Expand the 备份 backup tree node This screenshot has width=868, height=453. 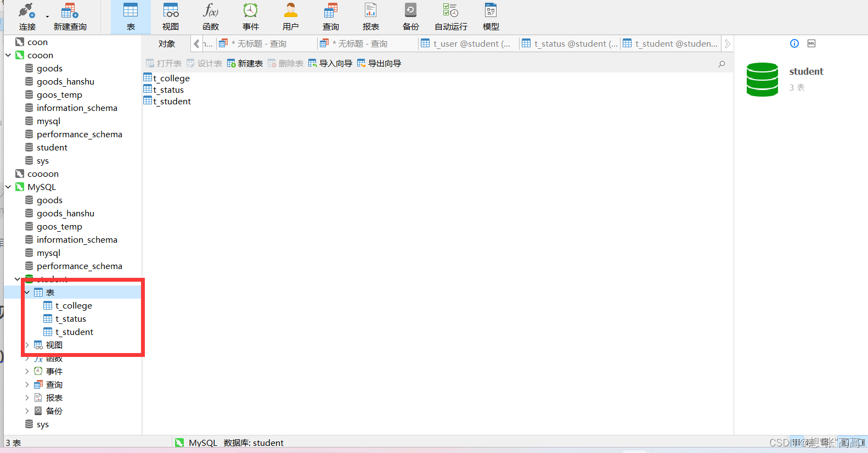coord(27,411)
